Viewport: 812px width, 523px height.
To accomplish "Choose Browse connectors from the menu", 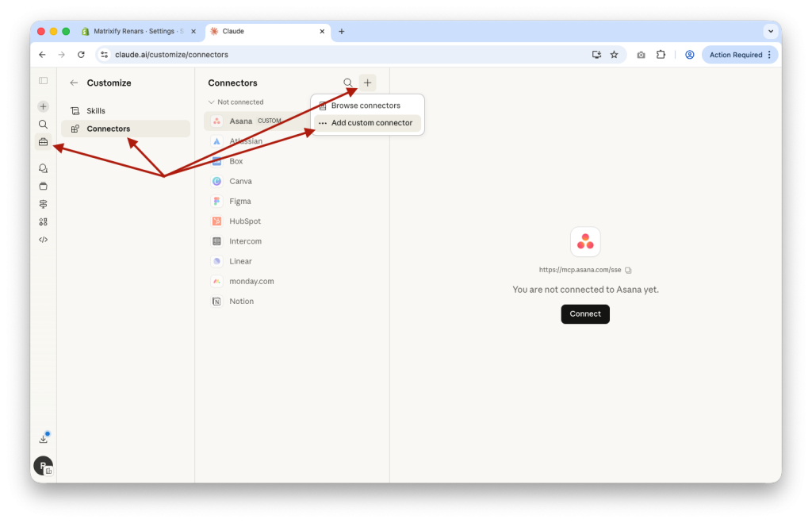I will 366,105.
